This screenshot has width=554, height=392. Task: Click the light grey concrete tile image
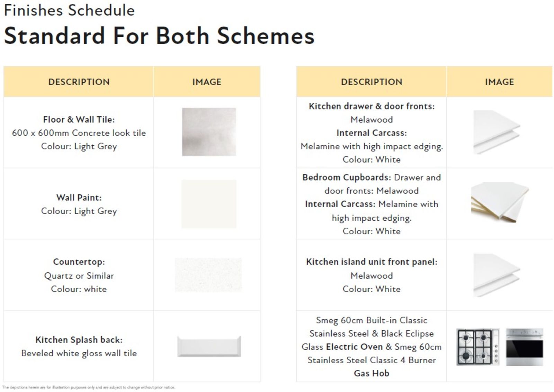point(209,132)
